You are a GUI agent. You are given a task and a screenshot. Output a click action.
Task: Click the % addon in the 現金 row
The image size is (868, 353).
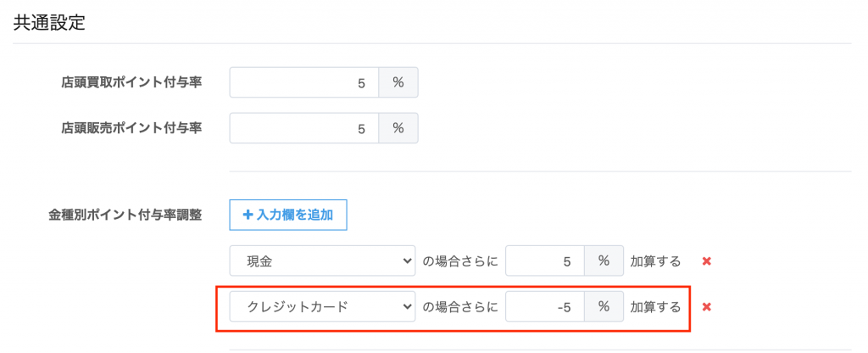(x=604, y=261)
